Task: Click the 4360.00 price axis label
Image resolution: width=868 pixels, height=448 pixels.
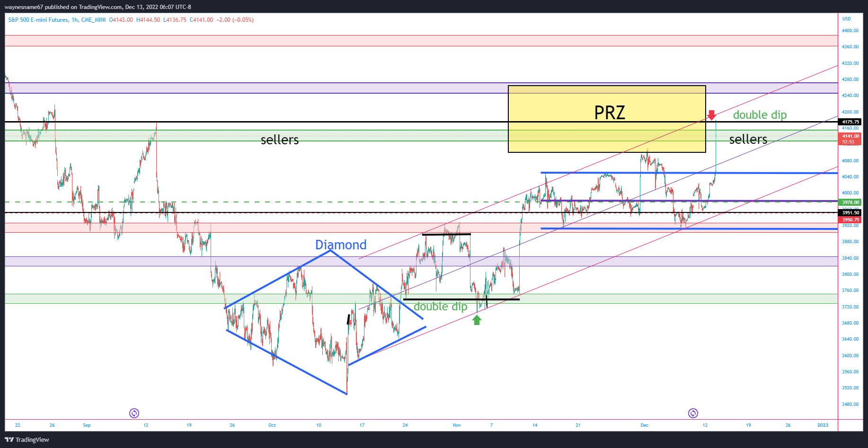Action: 850,47
